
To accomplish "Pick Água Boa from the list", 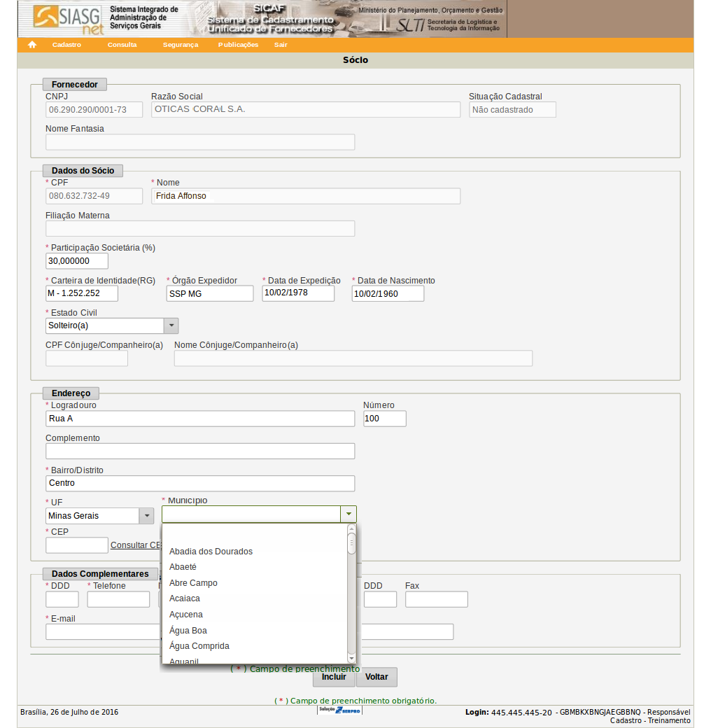I will coord(188,631).
